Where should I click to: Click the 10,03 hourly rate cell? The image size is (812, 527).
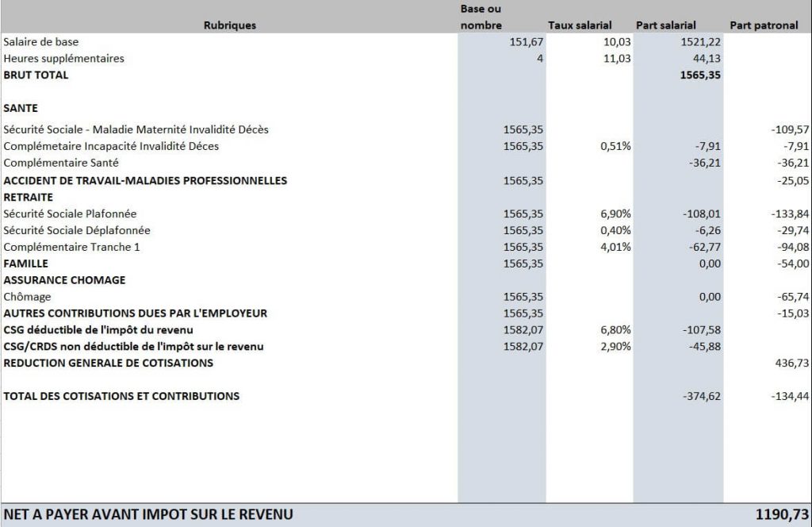click(617, 42)
